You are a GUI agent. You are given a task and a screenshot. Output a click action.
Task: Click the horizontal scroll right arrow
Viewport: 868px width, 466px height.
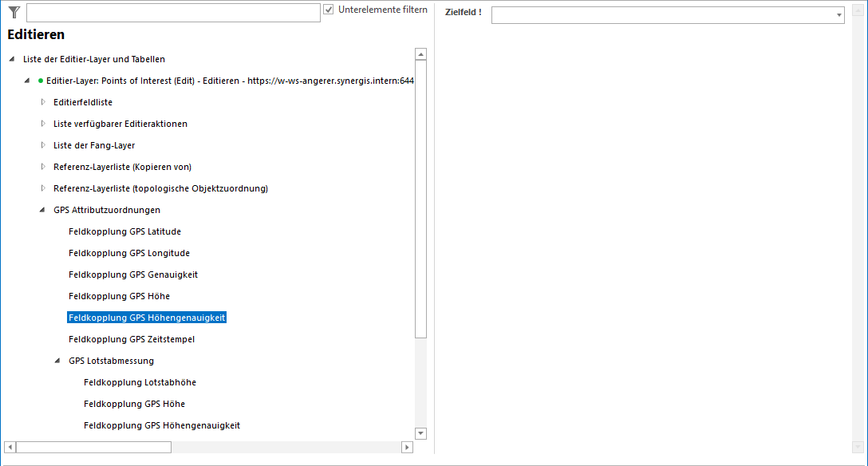pos(407,448)
